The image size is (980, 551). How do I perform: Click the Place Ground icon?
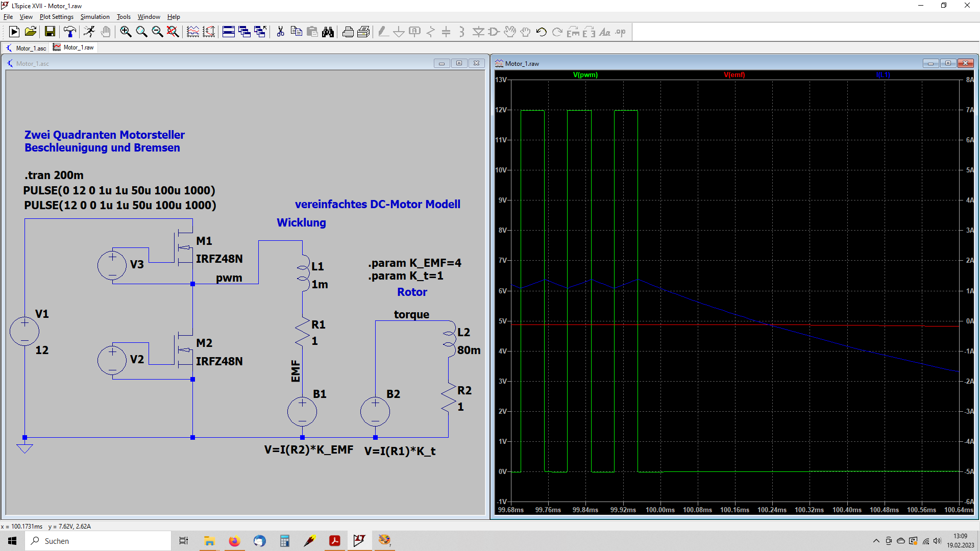coord(399,32)
